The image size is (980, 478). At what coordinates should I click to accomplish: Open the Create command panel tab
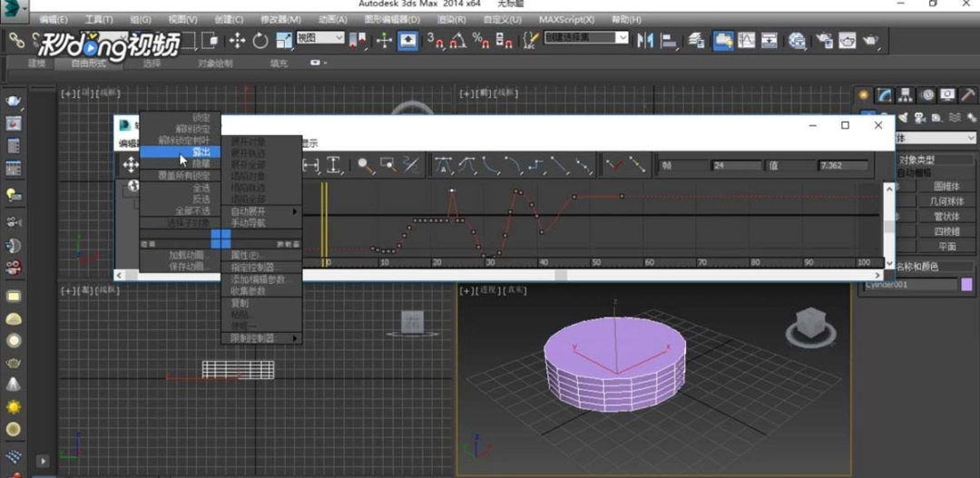pos(864,95)
